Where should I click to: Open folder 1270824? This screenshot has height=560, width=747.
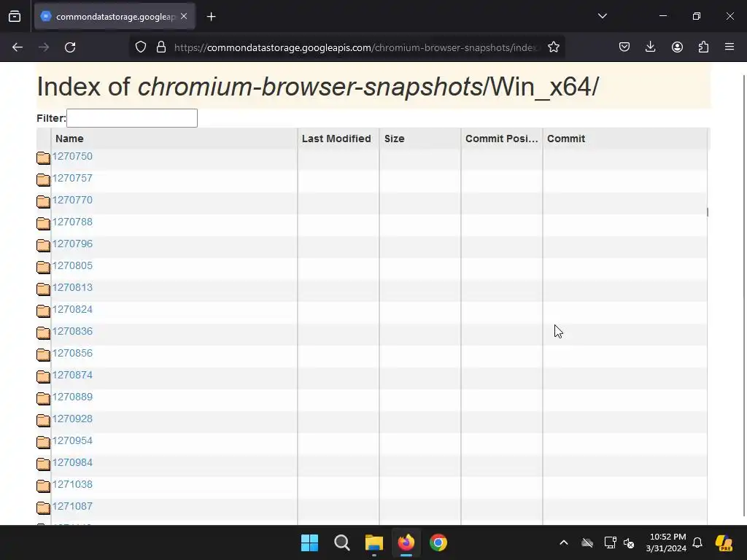coord(72,309)
